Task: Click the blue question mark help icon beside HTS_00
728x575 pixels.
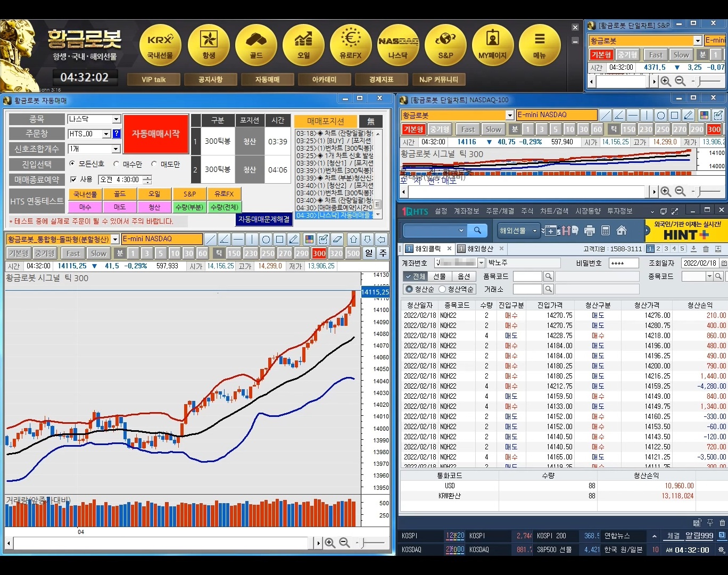Action: (117, 134)
